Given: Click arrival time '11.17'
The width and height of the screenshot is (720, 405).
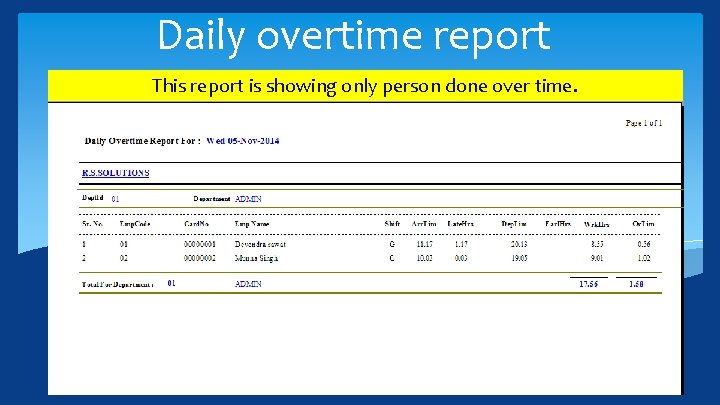Looking at the screenshot, I should 424,244.
